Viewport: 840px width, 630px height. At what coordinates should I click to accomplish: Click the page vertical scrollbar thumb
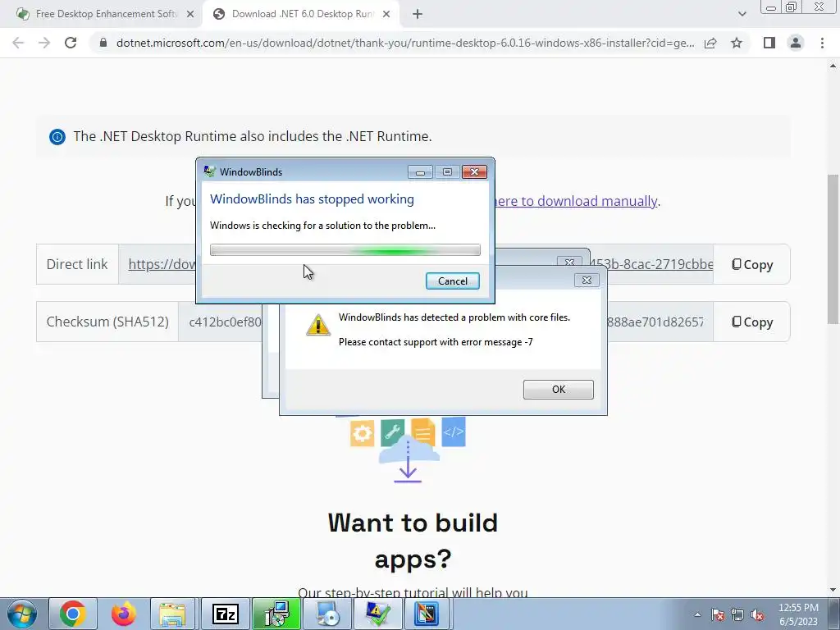[x=833, y=249]
